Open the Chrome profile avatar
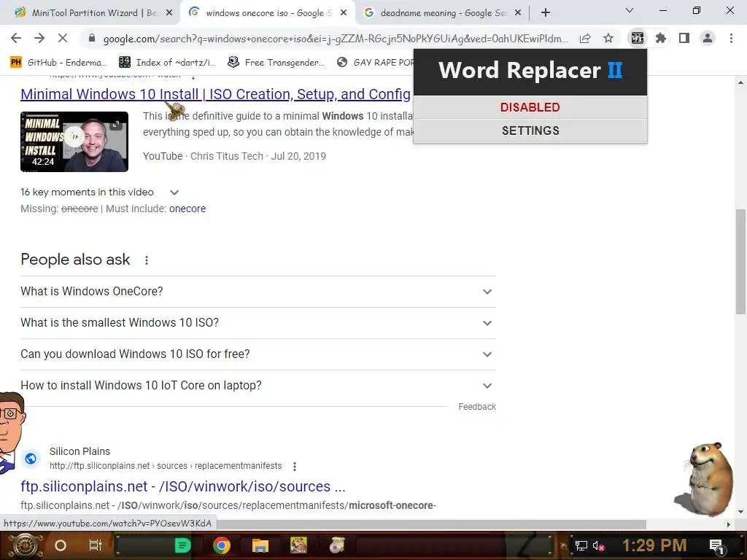The image size is (747, 560). 708,38
